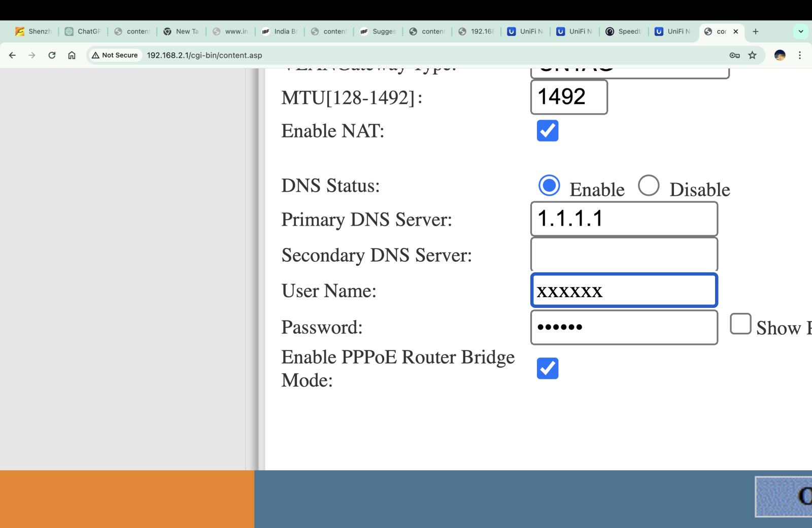The image size is (812, 528).
Task: Bookmark this page with the star icon
Action: [752, 55]
